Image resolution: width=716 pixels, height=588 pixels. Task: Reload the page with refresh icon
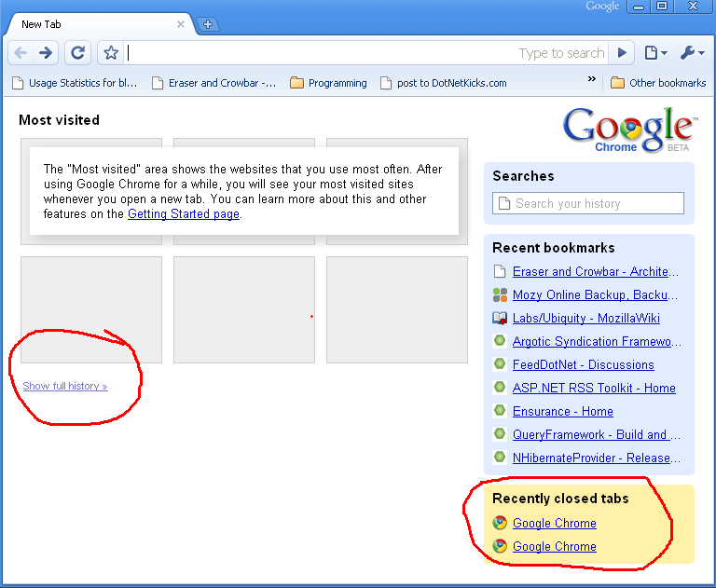click(x=78, y=53)
